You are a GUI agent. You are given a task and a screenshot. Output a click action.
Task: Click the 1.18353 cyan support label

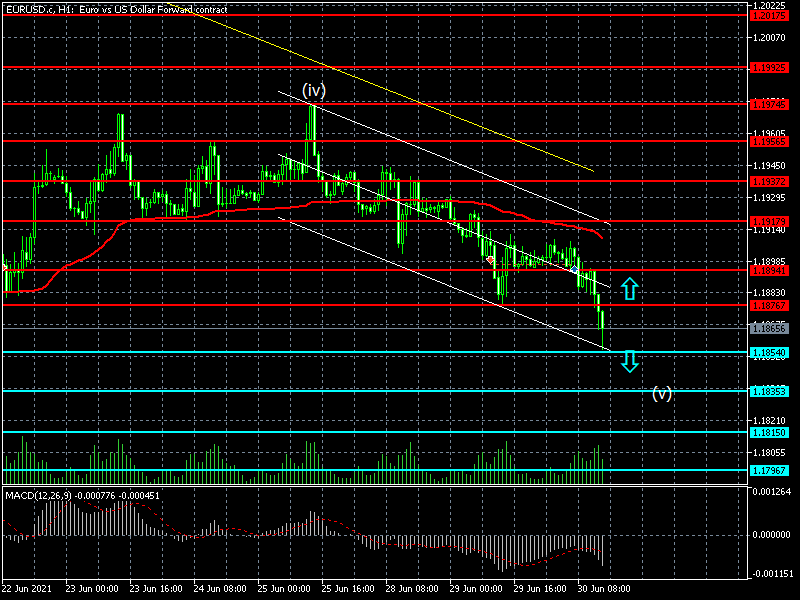click(x=770, y=391)
